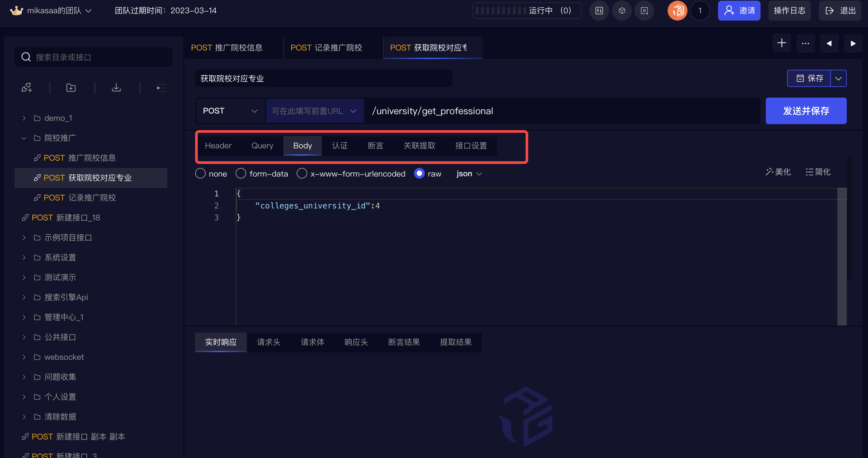Click the search 搜索目录或接口 field
This screenshot has height=458, width=868.
(93, 57)
